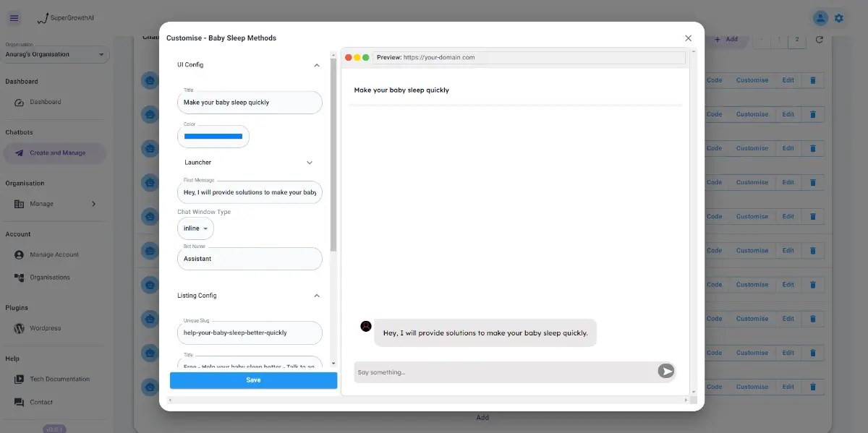Open Tech Documentation in the sidebar
This screenshot has width=868, height=433.
(59, 379)
